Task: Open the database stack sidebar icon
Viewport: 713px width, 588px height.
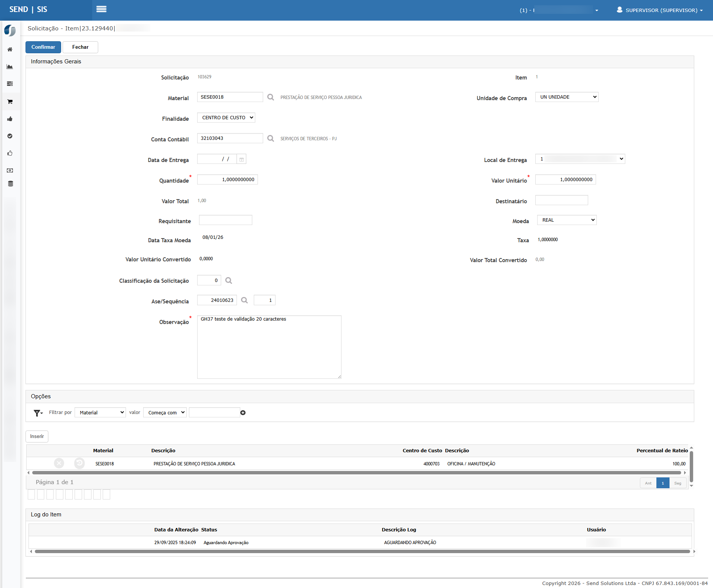Action: tap(10, 184)
